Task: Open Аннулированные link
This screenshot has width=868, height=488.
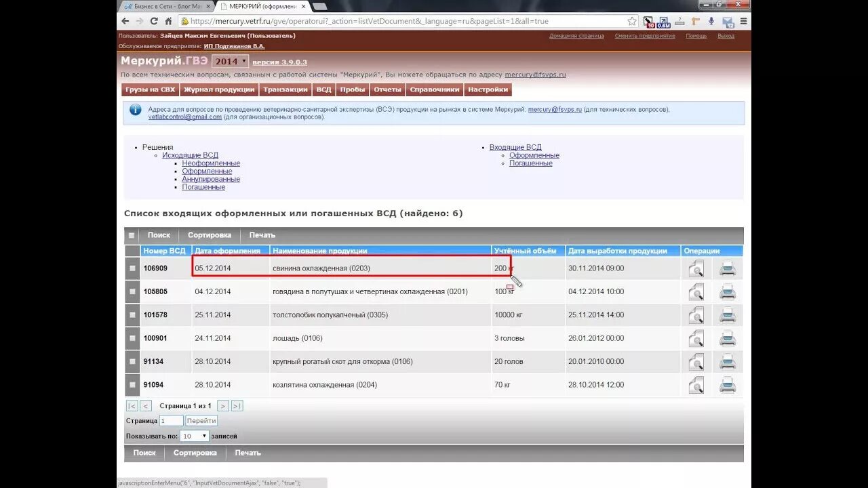Action: (x=211, y=179)
